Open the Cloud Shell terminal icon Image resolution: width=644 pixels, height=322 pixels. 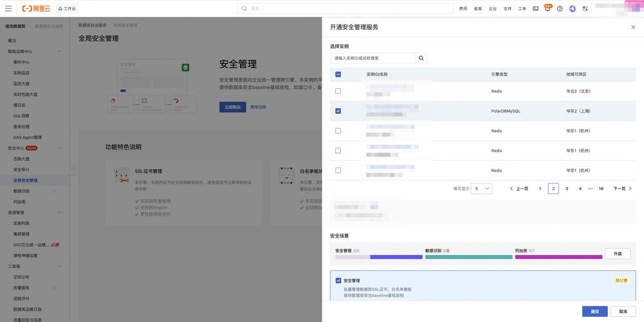pos(535,8)
